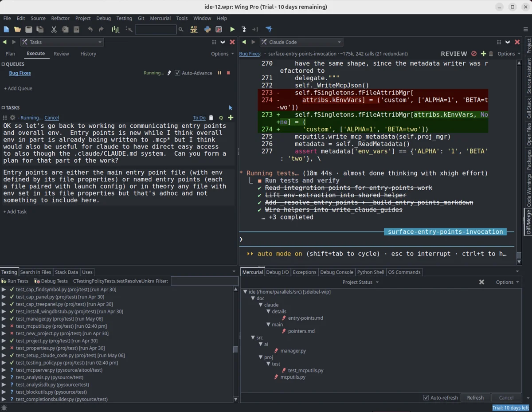Screen dimensions: 532x412
Task: Click the Paste clipboard icon
Action: coord(76,29)
